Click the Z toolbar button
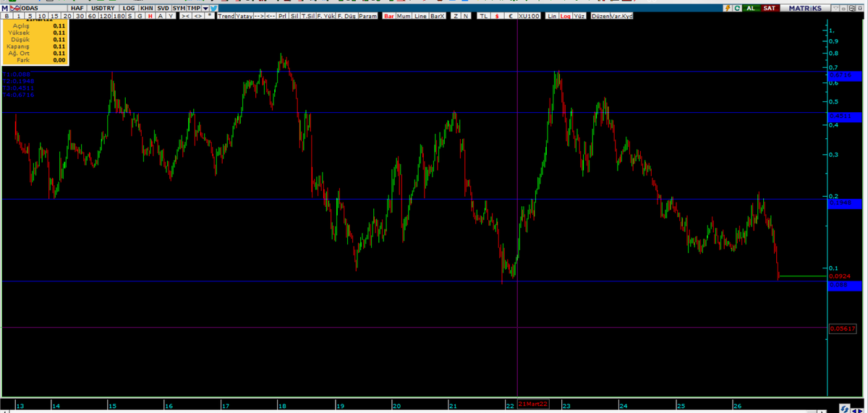The image size is (868, 413). click(456, 16)
